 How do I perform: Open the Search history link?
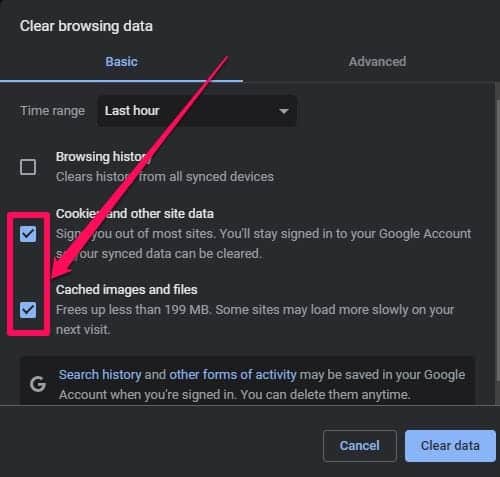coord(100,375)
